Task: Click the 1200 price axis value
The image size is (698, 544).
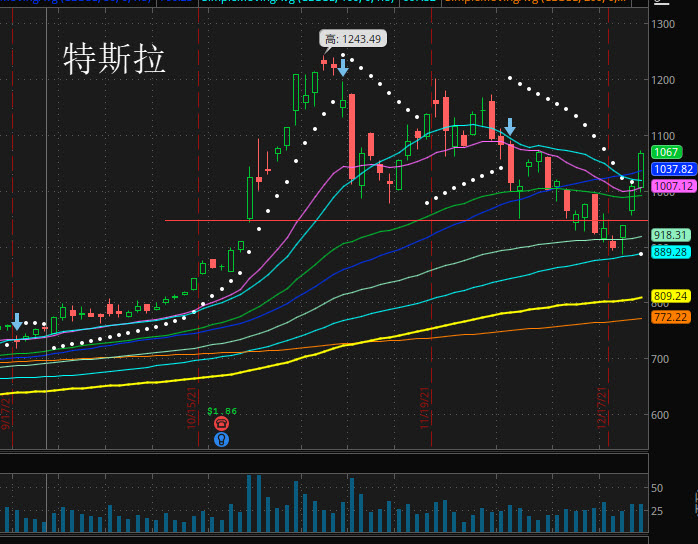Action: coord(663,80)
